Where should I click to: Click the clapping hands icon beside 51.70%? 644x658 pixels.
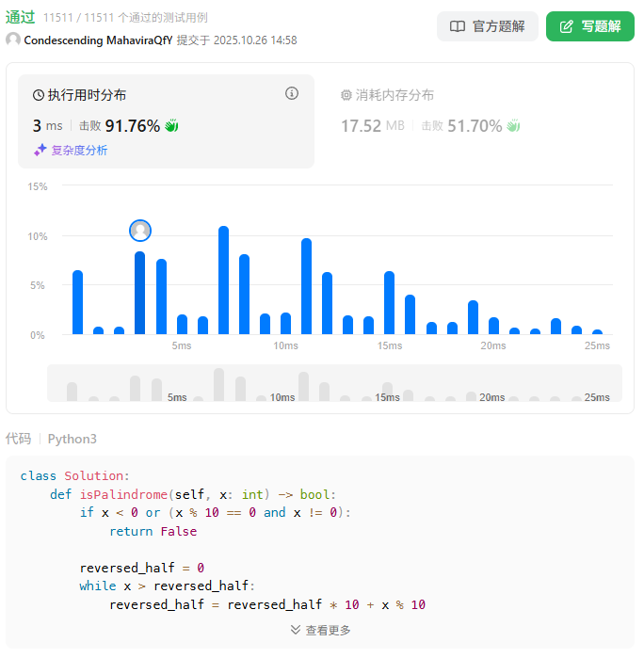[x=513, y=126]
